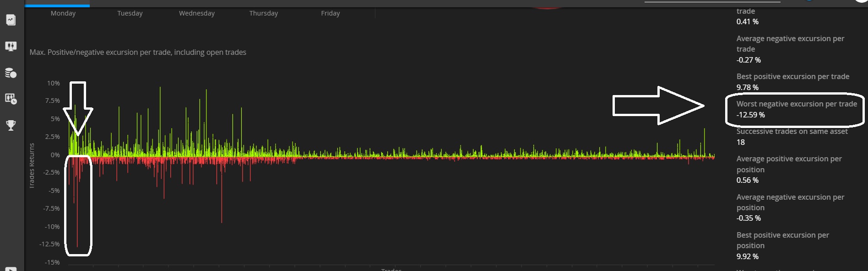Open the line chart report sidebar icon

(11, 20)
